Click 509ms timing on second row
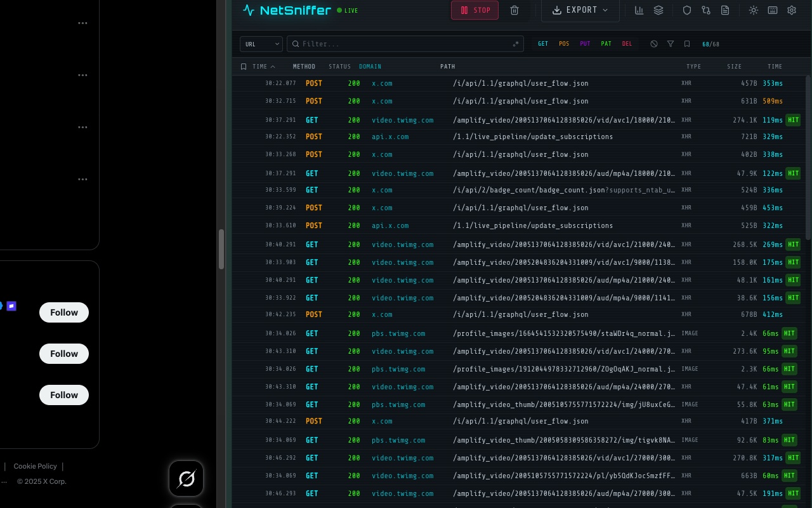Image resolution: width=812 pixels, height=508 pixels. click(773, 101)
